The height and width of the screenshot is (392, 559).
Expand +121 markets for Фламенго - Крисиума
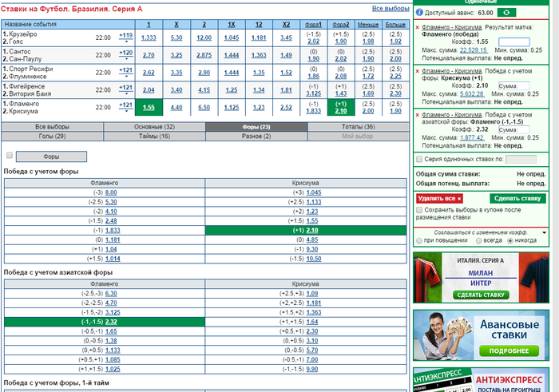pyautogui.click(x=126, y=107)
